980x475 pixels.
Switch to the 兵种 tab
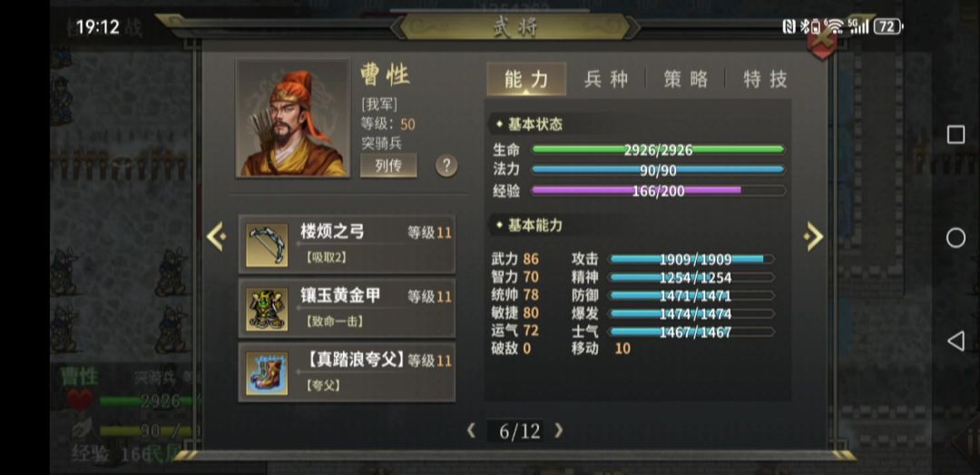coord(605,79)
